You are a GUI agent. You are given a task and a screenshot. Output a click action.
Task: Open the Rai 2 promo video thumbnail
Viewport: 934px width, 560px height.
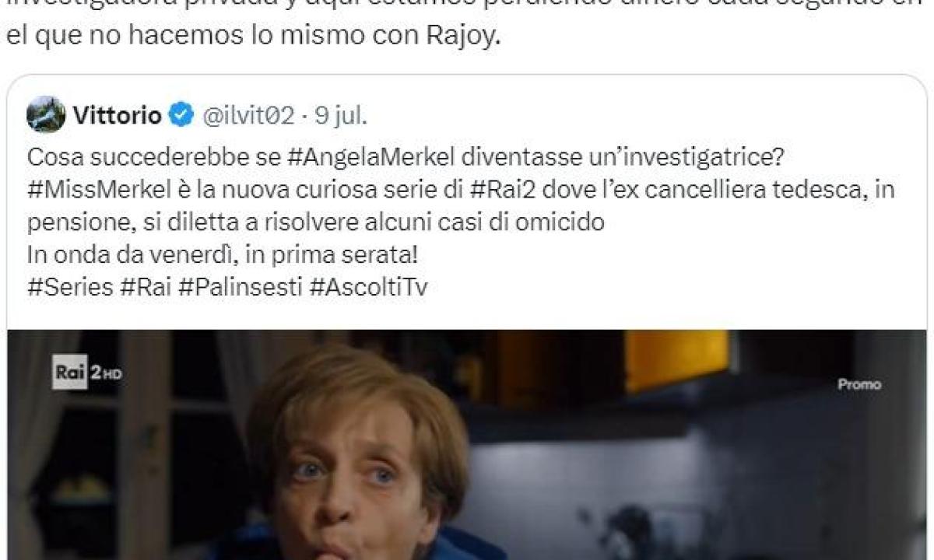467,444
